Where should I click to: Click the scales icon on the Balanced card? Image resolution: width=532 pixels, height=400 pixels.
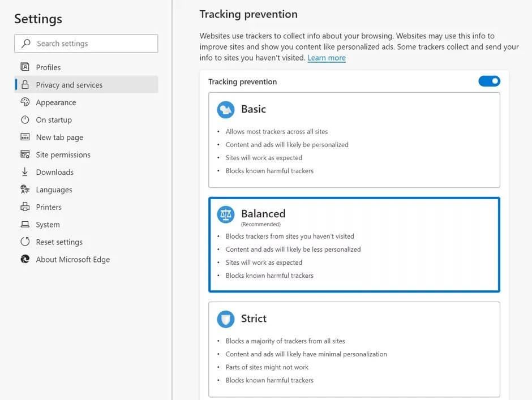pos(225,214)
